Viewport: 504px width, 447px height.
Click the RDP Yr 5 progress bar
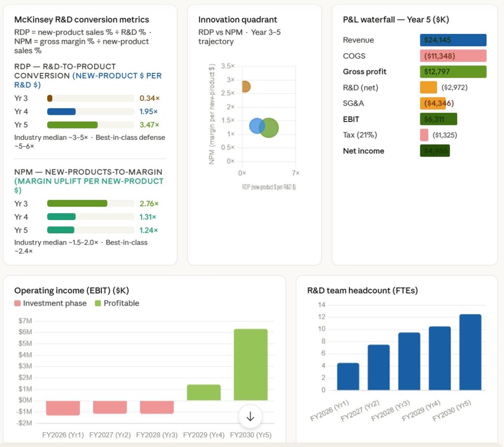pos(72,125)
